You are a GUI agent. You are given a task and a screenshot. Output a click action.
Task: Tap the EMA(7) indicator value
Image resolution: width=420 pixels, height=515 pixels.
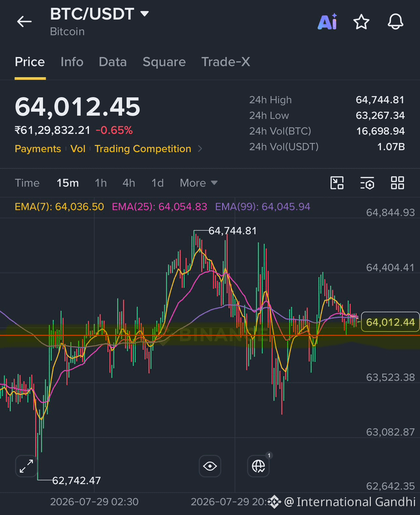[59, 207]
